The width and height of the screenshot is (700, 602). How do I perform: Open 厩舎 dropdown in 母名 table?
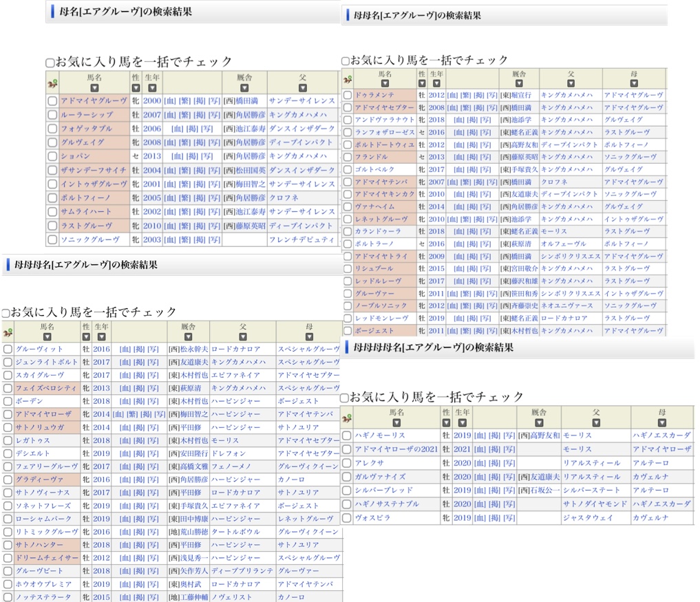(x=244, y=88)
